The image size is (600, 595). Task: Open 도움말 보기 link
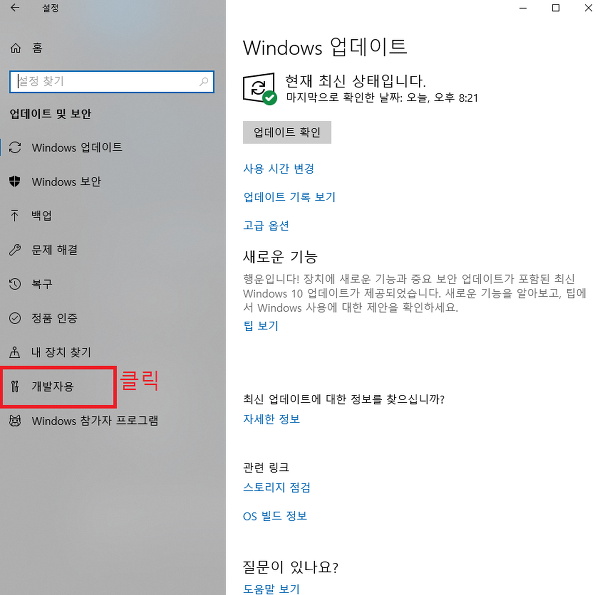271,588
